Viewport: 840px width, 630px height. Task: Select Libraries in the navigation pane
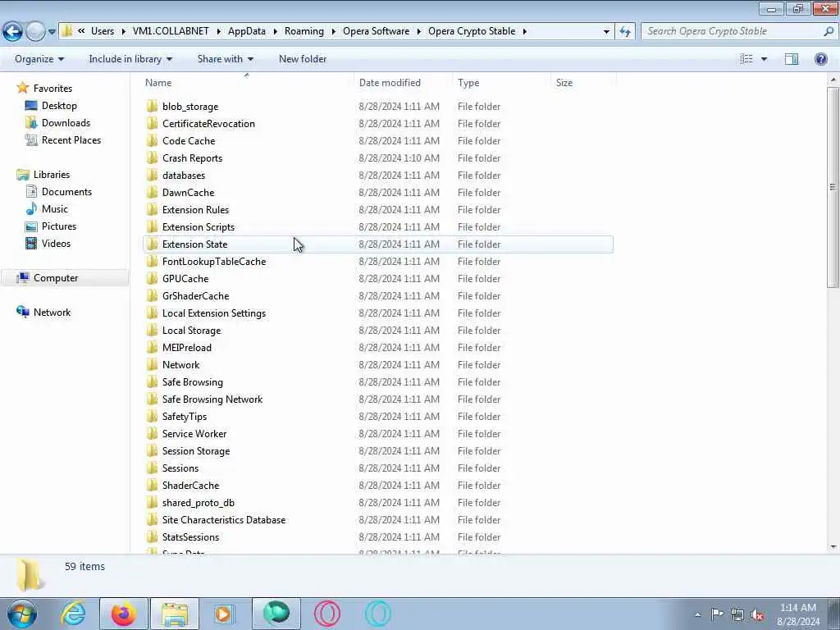click(52, 175)
